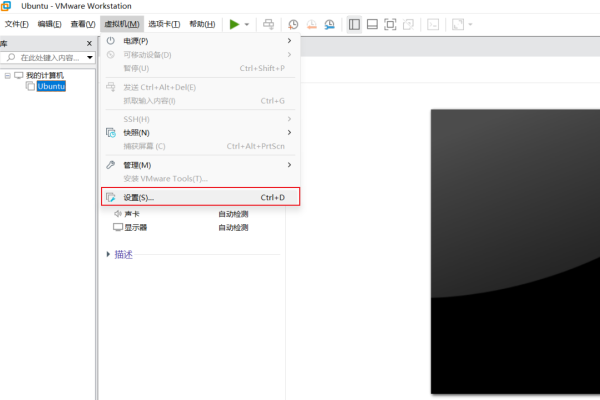Click the send Ctrl+Alt+Del toolbar icon

click(268, 23)
